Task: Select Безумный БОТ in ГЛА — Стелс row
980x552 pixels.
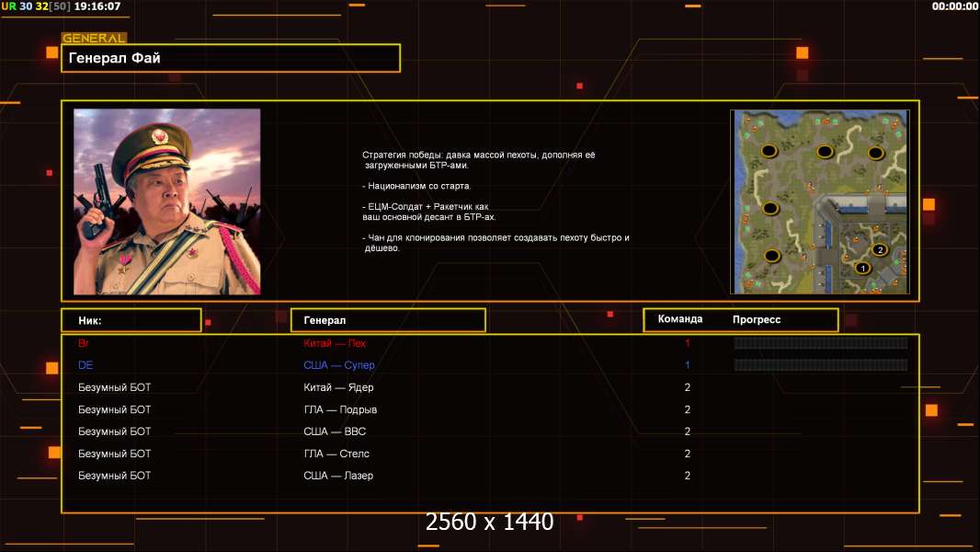Action: (114, 454)
